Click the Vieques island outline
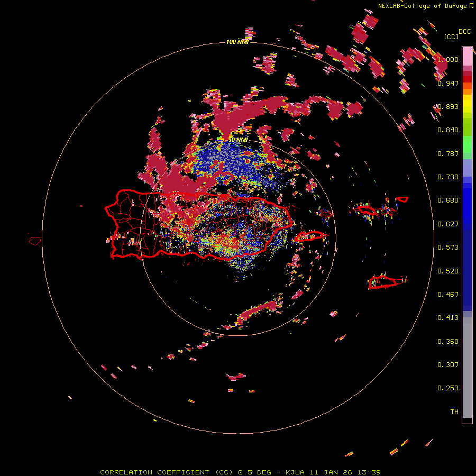Viewport: 476px width, 476px height. click(x=309, y=236)
